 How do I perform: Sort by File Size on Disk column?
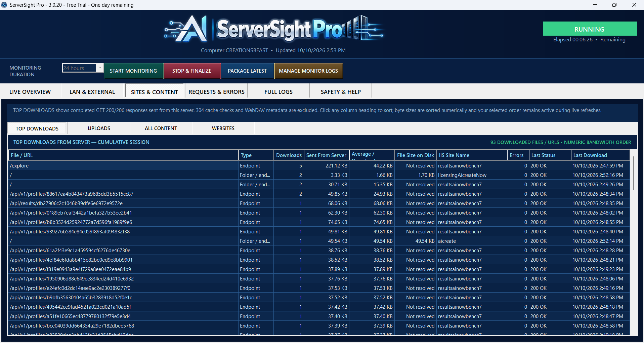[416, 155]
